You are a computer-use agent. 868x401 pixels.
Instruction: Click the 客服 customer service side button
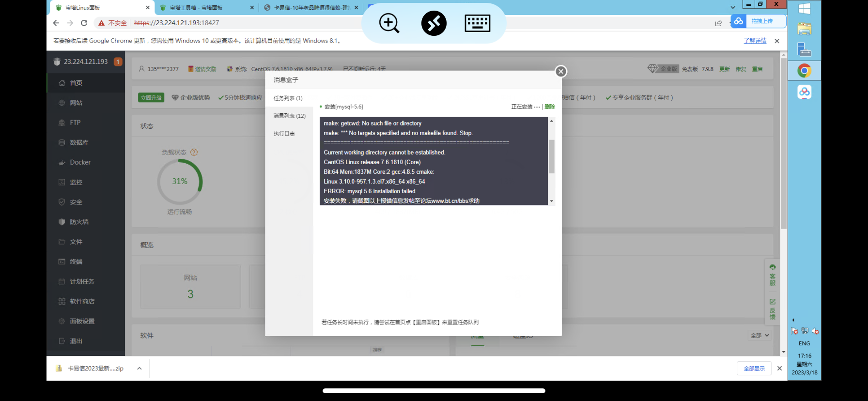click(773, 276)
